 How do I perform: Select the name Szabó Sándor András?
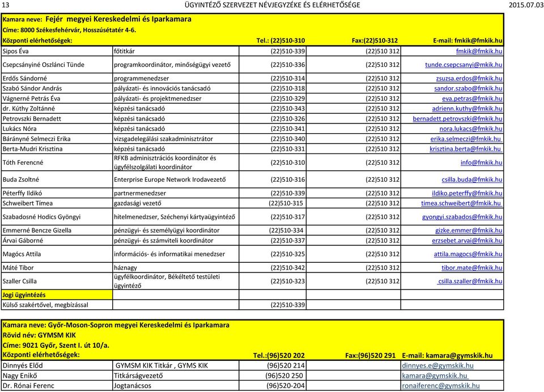[x=32, y=88]
